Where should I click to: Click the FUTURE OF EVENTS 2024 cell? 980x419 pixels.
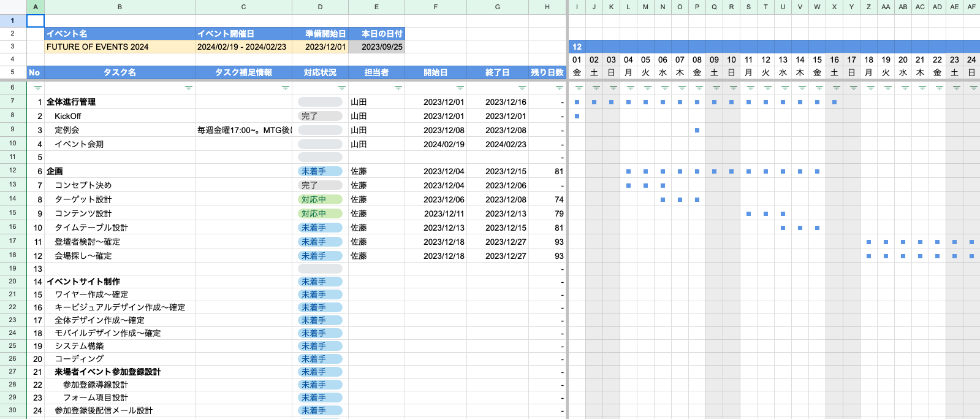tap(120, 47)
